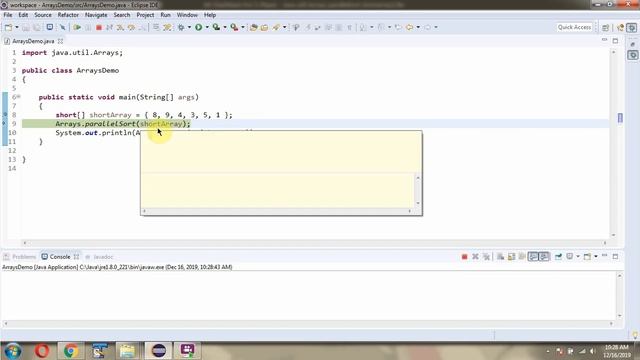Click the green Run toolbar icon
The height and width of the screenshot is (360, 640).
point(198,27)
